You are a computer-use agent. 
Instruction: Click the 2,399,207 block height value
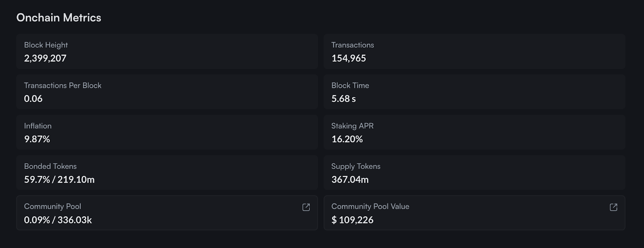pyautogui.click(x=45, y=58)
